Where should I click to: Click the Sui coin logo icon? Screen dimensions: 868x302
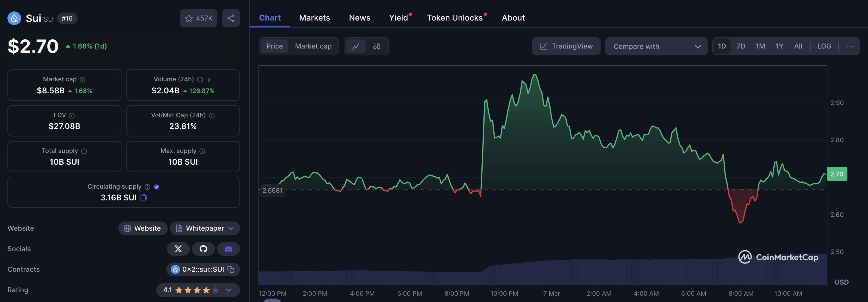14,18
